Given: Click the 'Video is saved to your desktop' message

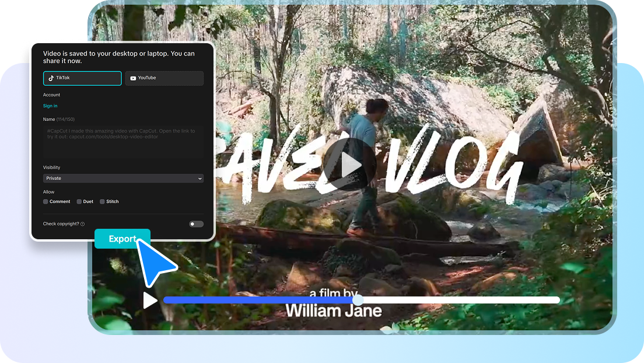Looking at the screenshot, I should [118, 57].
